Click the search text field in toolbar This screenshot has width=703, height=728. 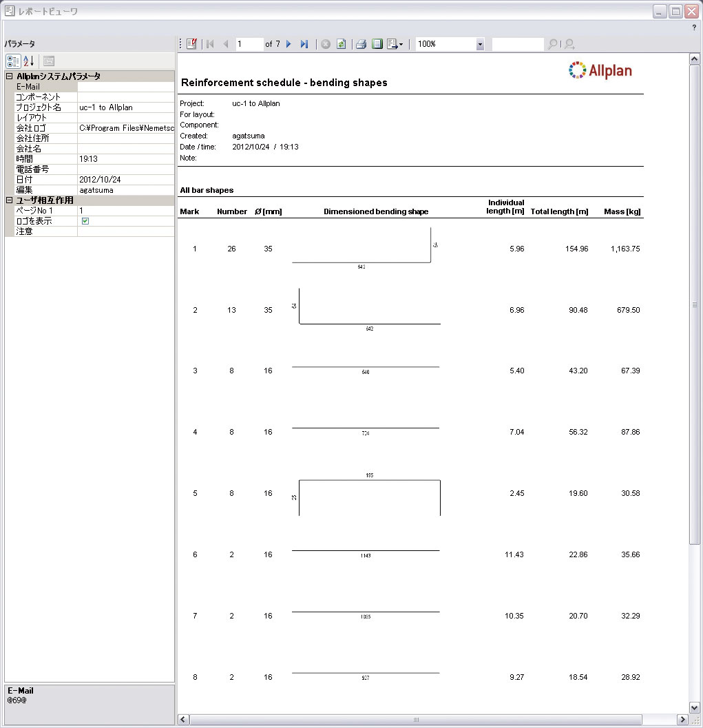pyautogui.click(x=517, y=44)
